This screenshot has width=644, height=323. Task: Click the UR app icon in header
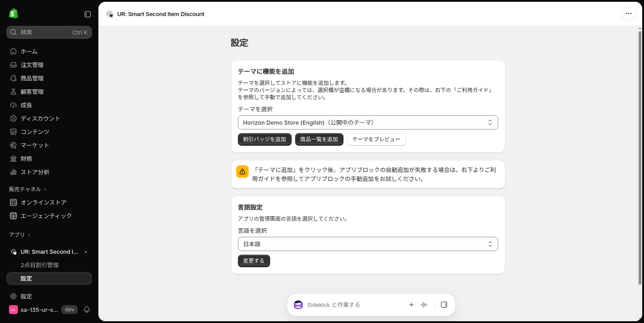(110, 14)
